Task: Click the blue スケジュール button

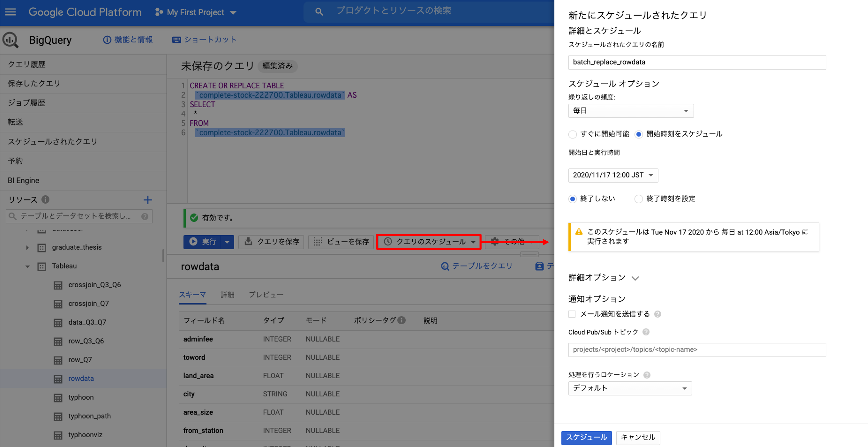Action: [x=586, y=438]
